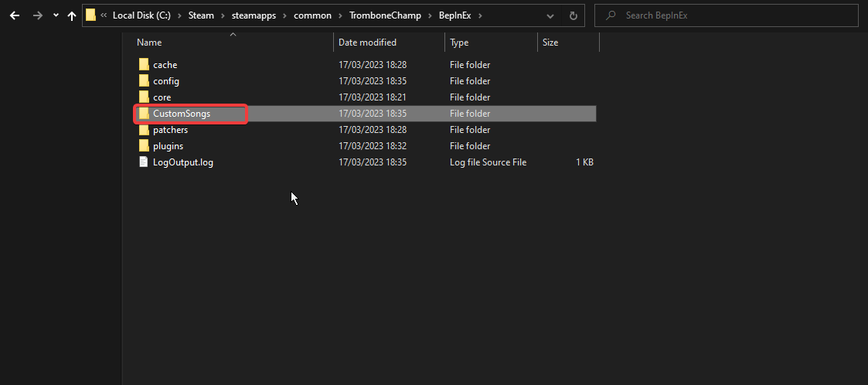The image size is (868, 385).
Task: Refresh the BepInEx folder view
Action: point(573,15)
